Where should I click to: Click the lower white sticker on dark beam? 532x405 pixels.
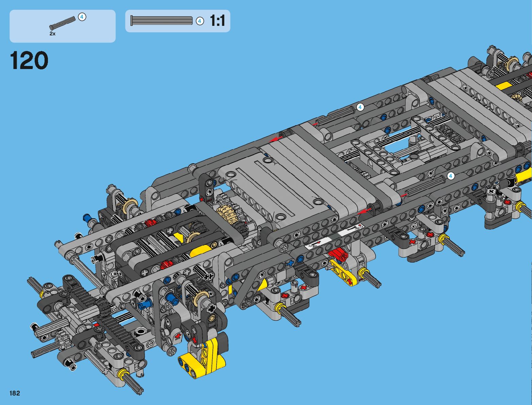[x=319, y=244]
